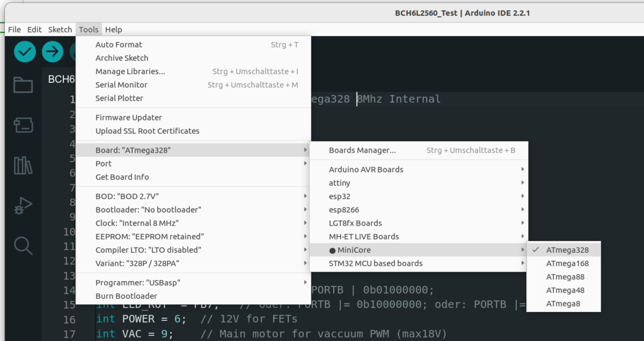Screen dimensions: 644x341
Task: Click '8Mhz Internal' comment text
Action: (399, 99)
